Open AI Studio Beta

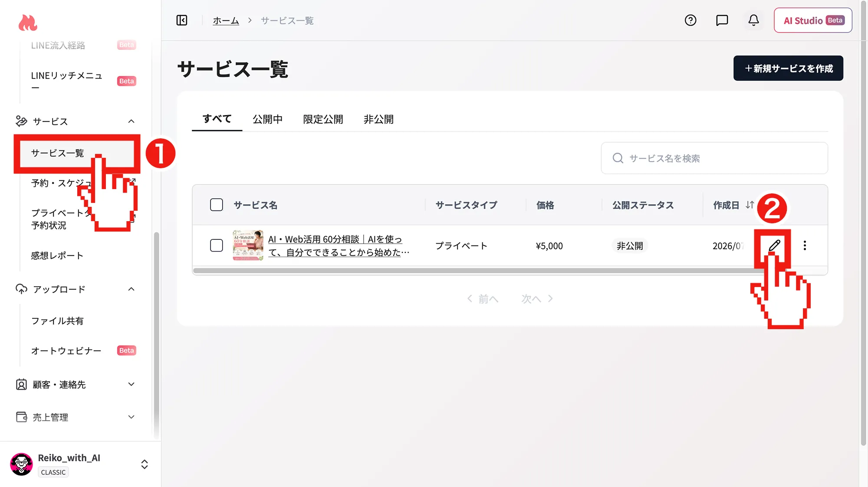point(813,20)
